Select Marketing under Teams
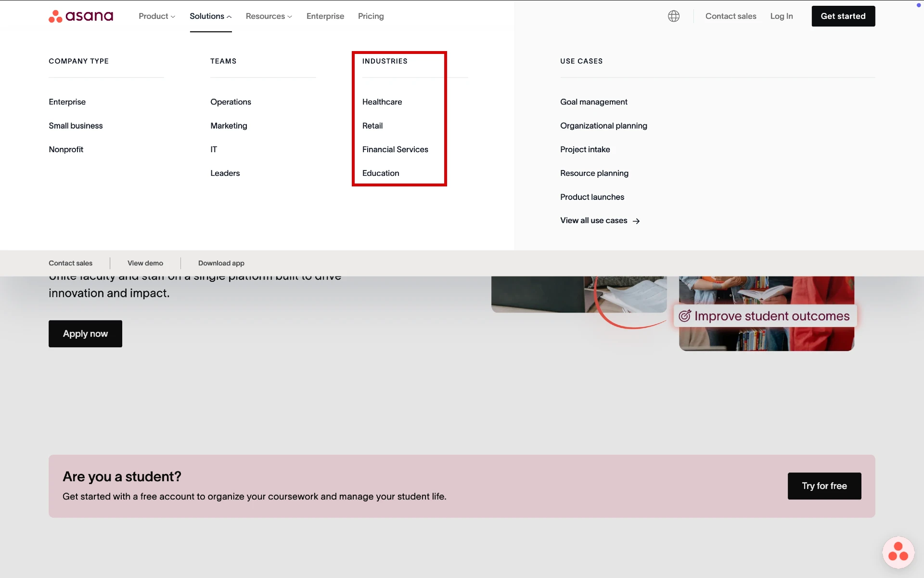Screen dimensions: 924x578 (x=229, y=126)
